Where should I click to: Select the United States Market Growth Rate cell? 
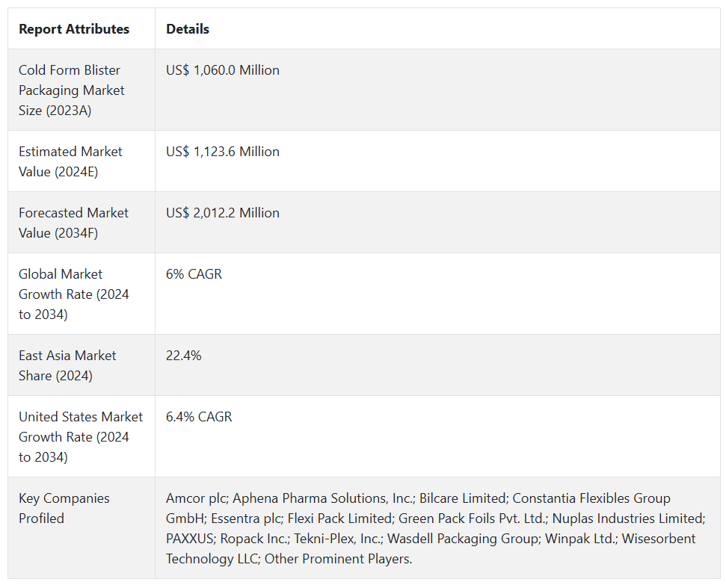80,436
